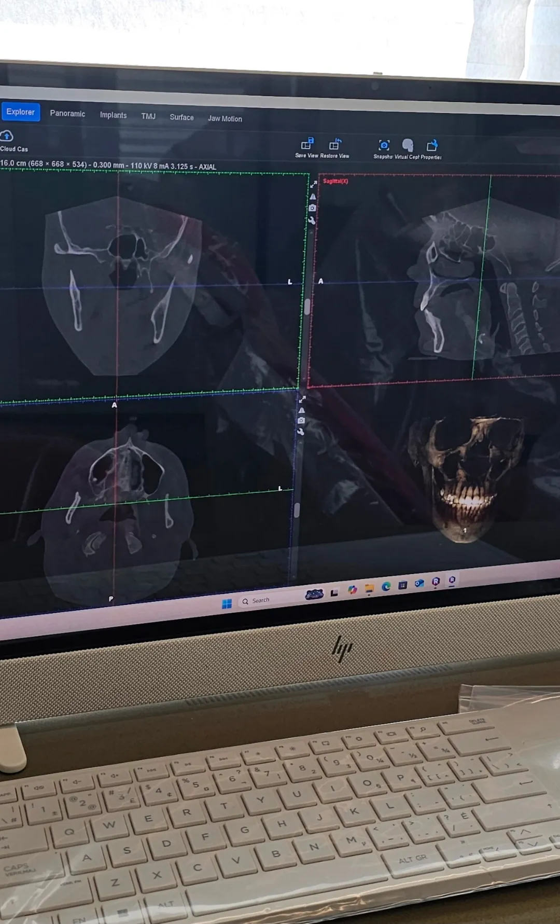
Task: Click the camera icon beside lower view
Action: [301, 421]
